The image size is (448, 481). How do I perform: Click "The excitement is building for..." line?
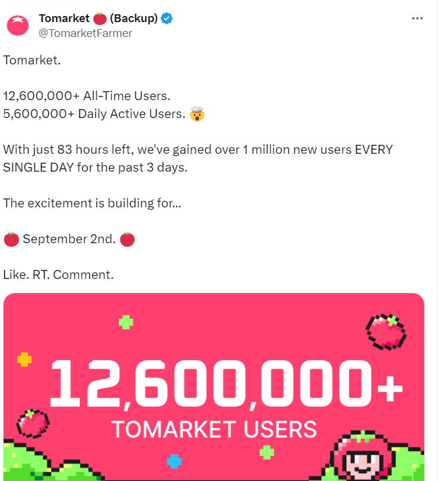click(92, 203)
